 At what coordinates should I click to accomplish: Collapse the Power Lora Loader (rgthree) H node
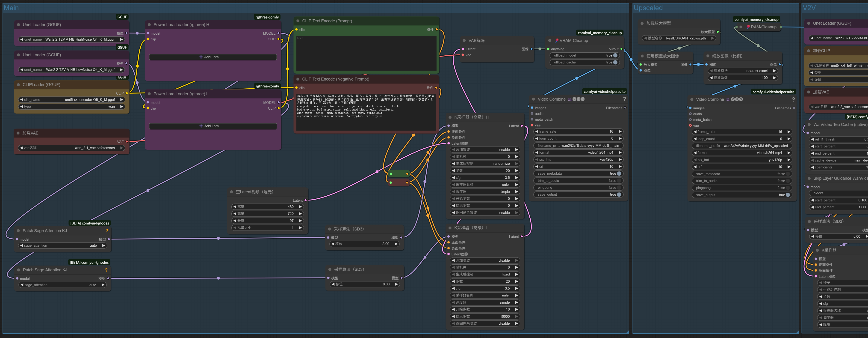point(149,25)
